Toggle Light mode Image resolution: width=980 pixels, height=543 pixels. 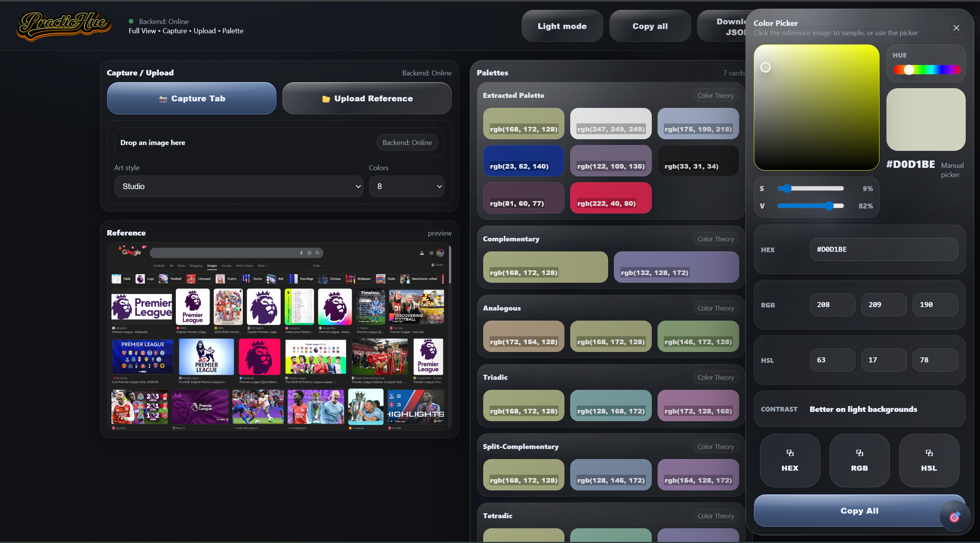(562, 26)
